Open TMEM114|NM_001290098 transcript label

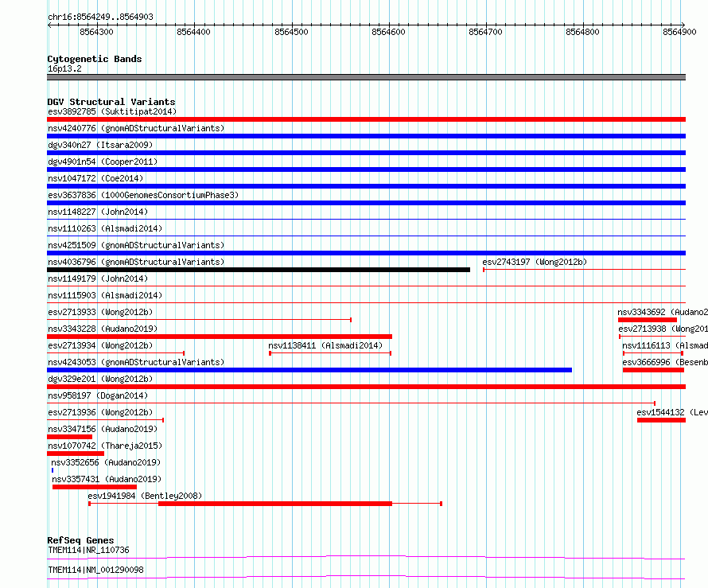pyautogui.click(x=95, y=570)
